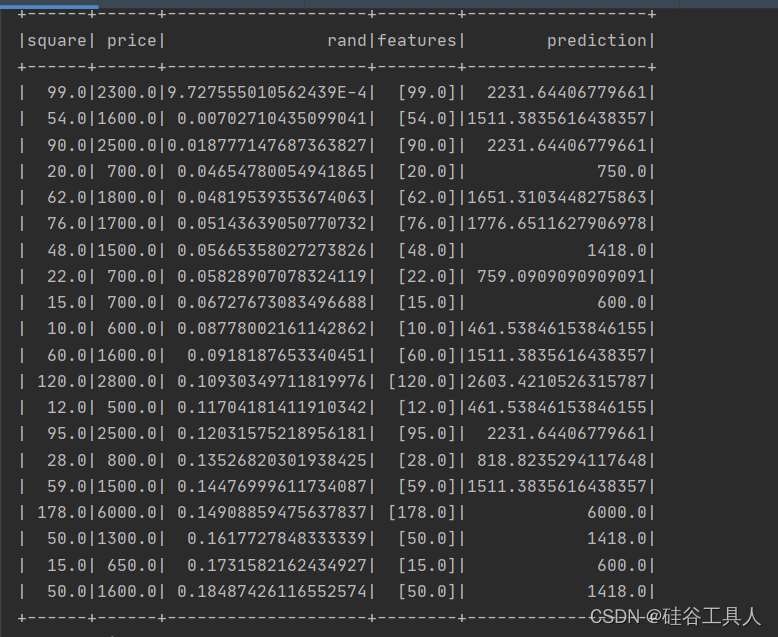
Task: Select the rand value ending in E-4
Action: click(267, 92)
